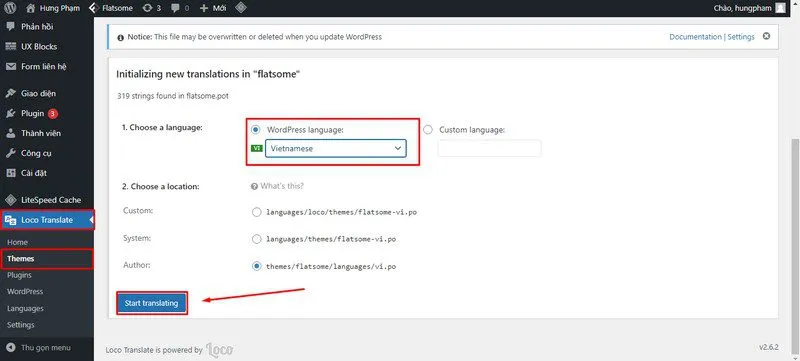
Task: Open the Vietnamese language dropdown
Action: coord(336,148)
